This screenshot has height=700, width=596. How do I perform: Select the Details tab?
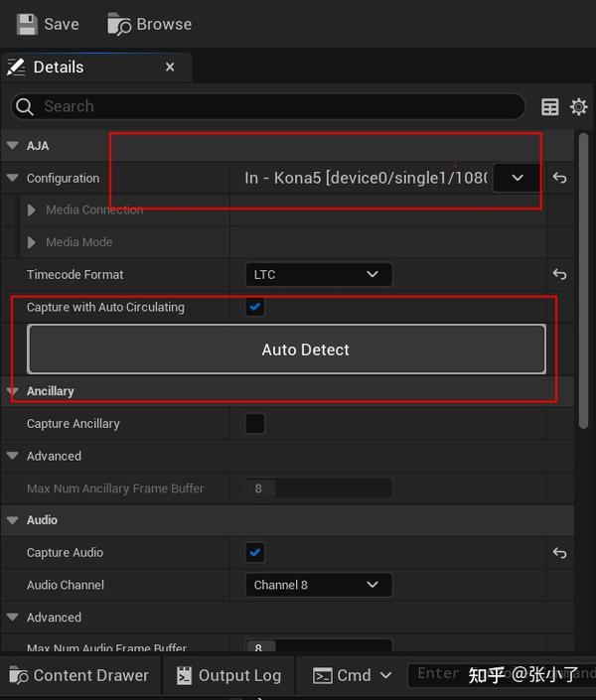point(58,68)
